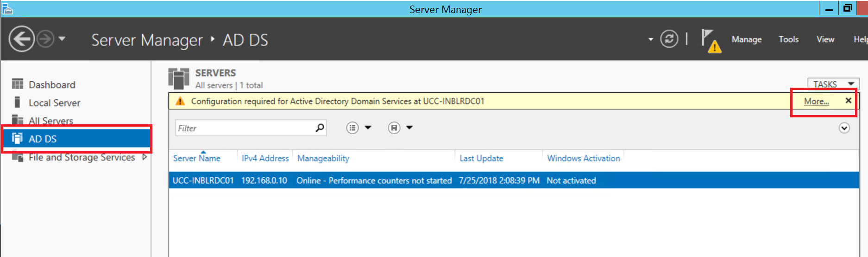Image resolution: width=868 pixels, height=257 pixels.
Task: Click the 7/25/2018 2:08:39 PM cell
Action: [x=499, y=180]
